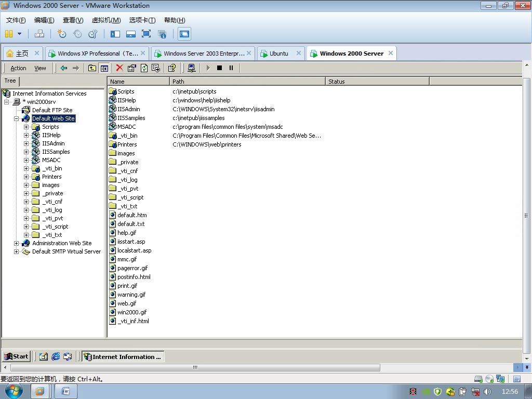Click the guest Start button

point(16,356)
